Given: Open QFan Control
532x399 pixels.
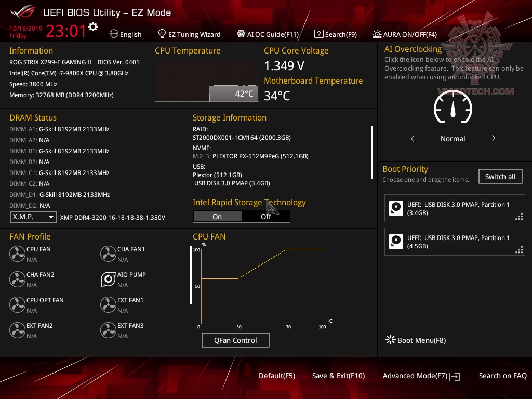Looking at the screenshot, I should (235, 340).
